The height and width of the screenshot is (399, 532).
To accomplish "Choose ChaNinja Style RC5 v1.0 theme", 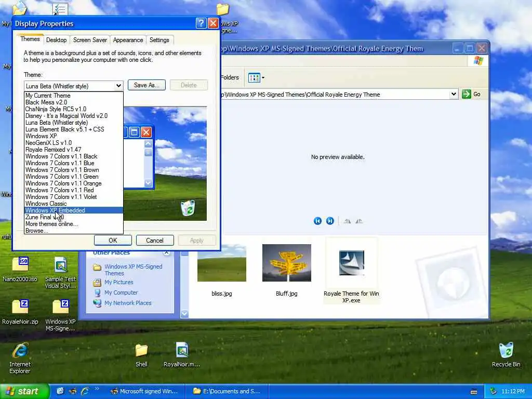I will (74, 109).
